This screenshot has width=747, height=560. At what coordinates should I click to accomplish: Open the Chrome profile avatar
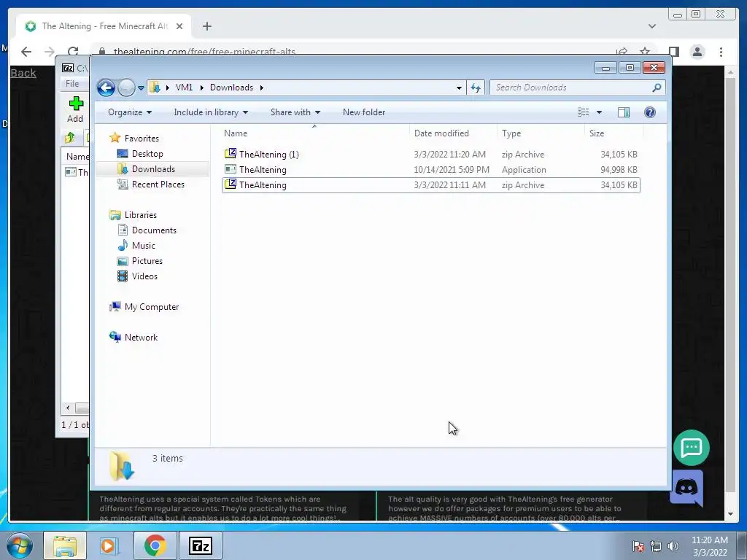click(x=697, y=52)
